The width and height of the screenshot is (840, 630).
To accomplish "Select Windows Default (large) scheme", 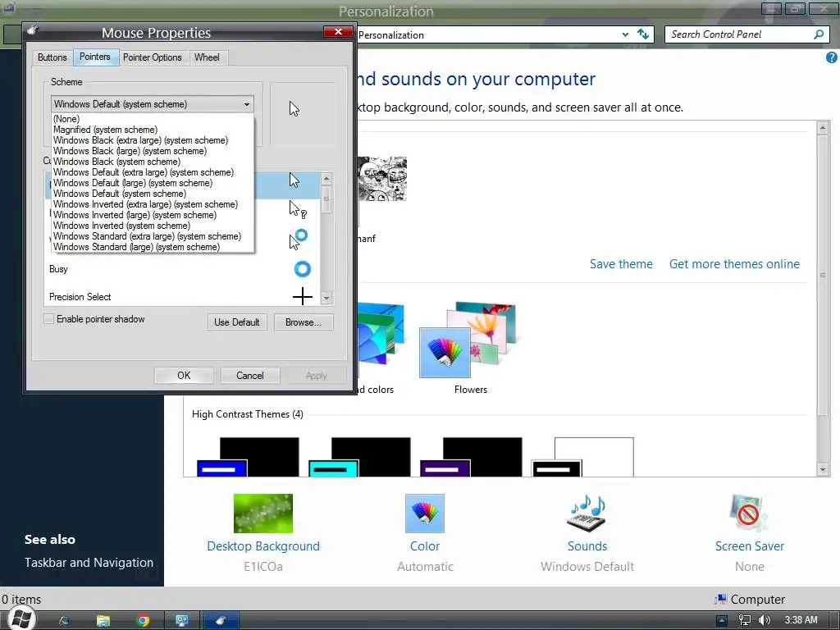I will coord(153,183).
